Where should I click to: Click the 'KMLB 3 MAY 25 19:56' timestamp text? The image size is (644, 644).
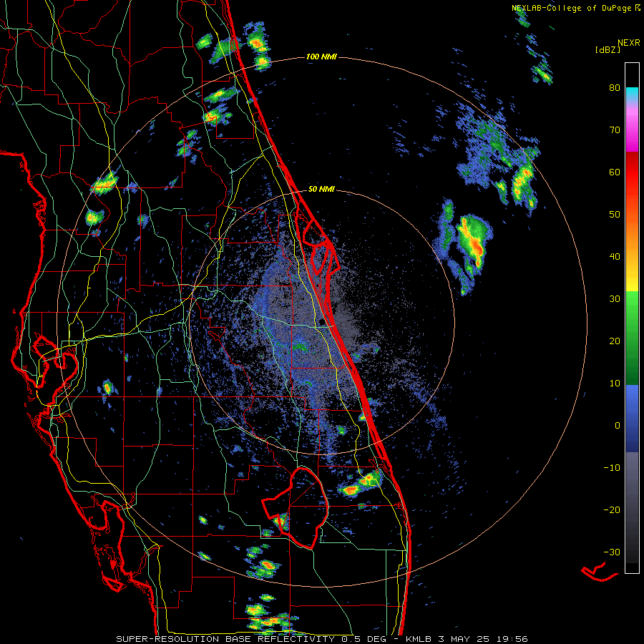467,639
